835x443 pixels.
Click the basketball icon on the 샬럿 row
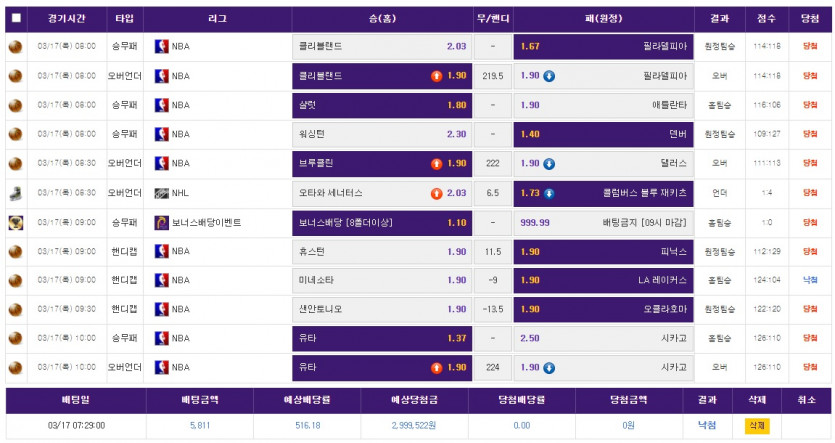pos(16,105)
